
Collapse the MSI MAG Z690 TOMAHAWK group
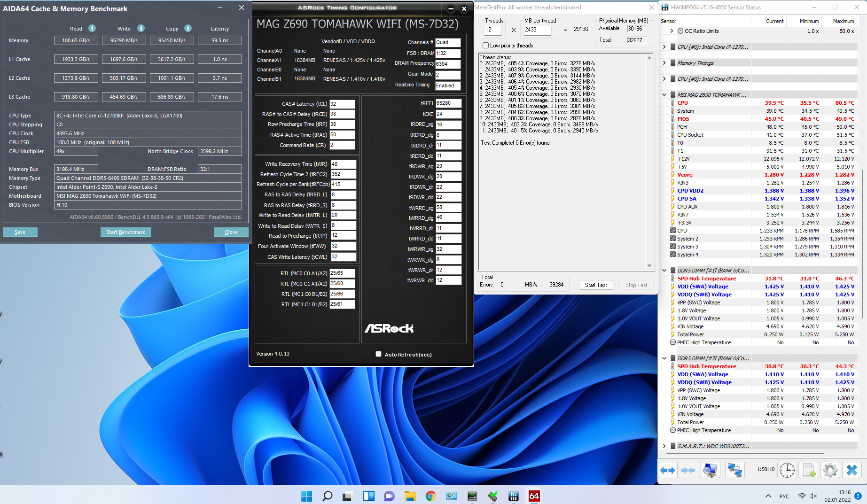pos(664,95)
